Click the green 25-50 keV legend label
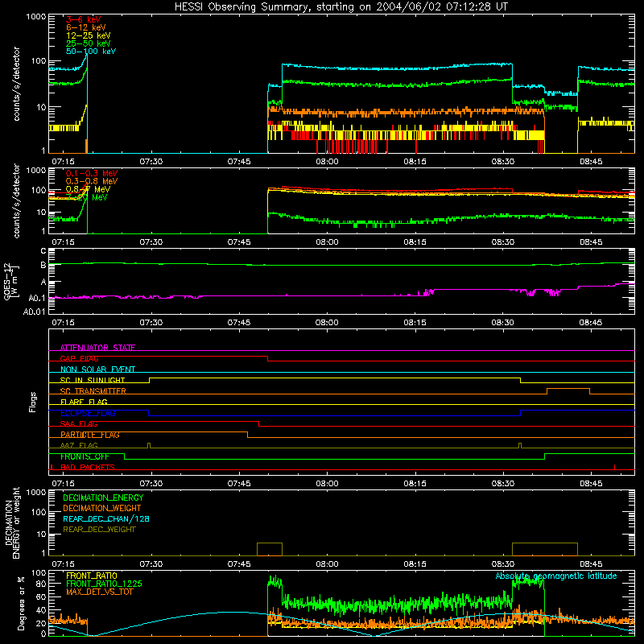The height and width of the screenshot is (644, 644). pyautogui.click(x=89, y=43)
